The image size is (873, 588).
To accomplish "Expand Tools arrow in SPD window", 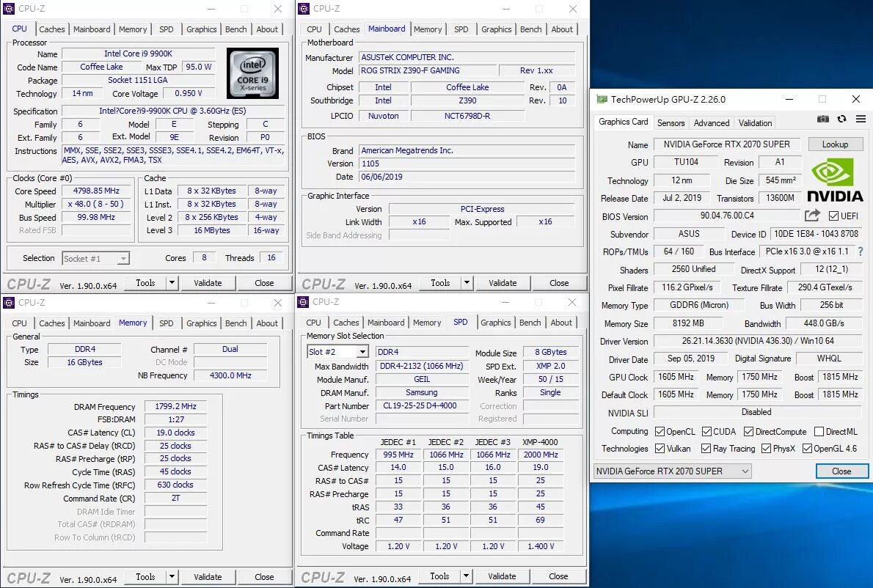I will 466,576.
